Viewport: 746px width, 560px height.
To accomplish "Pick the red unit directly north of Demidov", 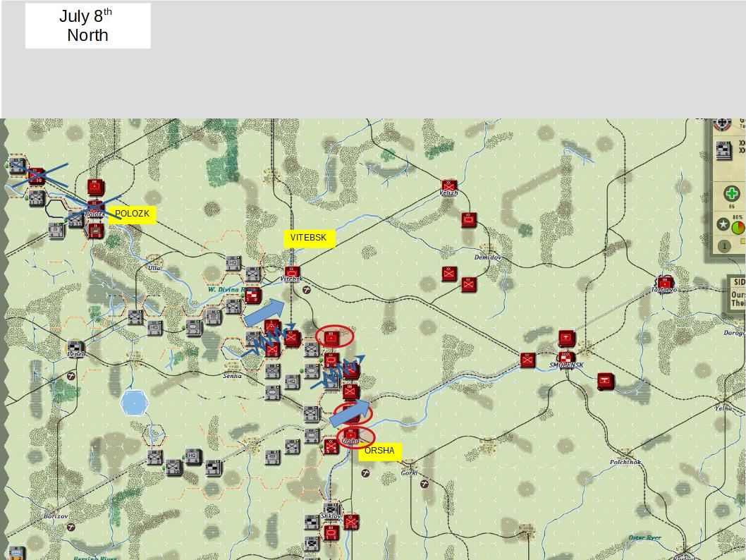I will click(469, 220).
